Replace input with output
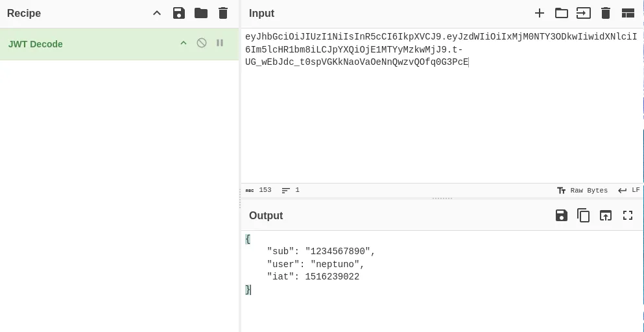Viewport: 644px width, 332px height. [606, 215]
